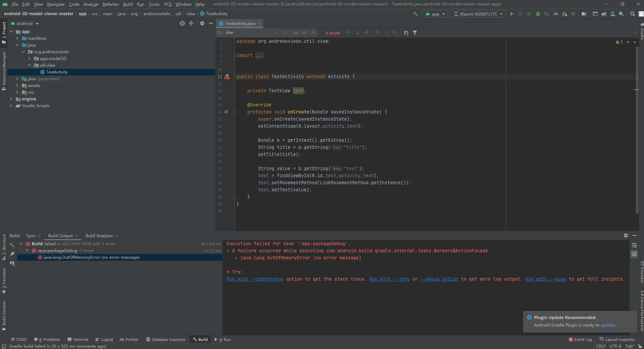The image size is (644, 349).
Task: Run the app with green play button
Action: [x=512, y=14]
